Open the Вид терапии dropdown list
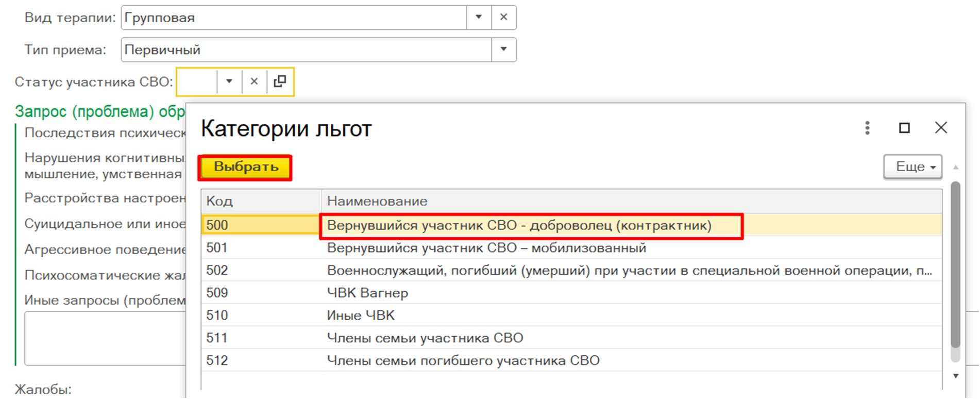 (x=479, y=18)
